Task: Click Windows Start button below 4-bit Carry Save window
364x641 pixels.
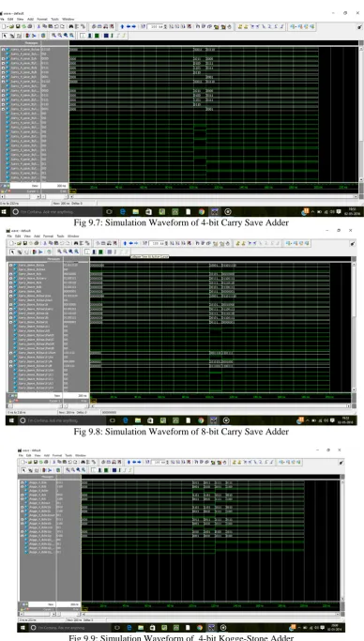Action: tap(5, 212)
